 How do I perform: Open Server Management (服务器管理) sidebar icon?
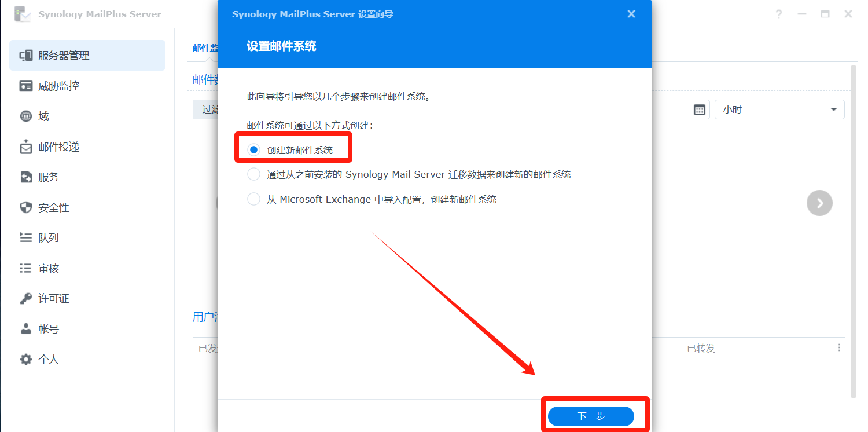26,56
